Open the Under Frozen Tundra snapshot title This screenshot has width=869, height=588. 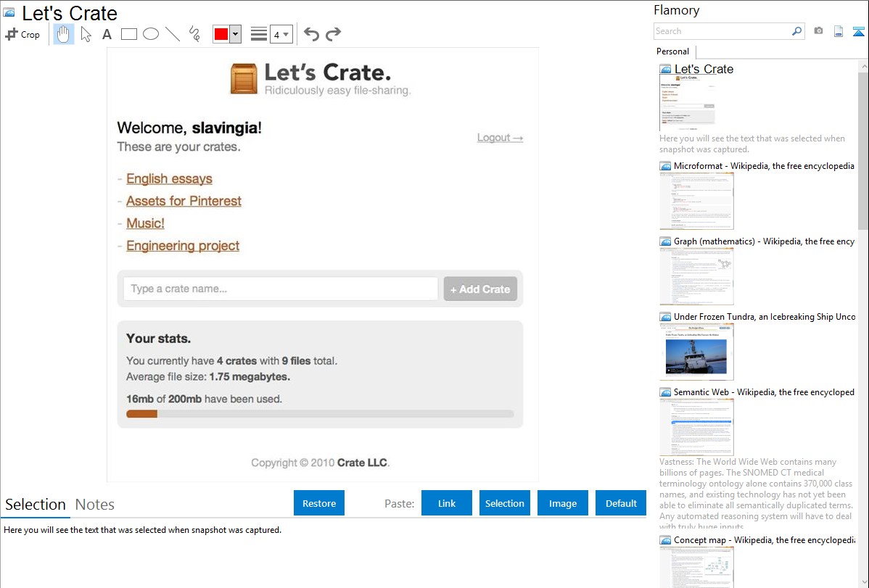(765, 316)
